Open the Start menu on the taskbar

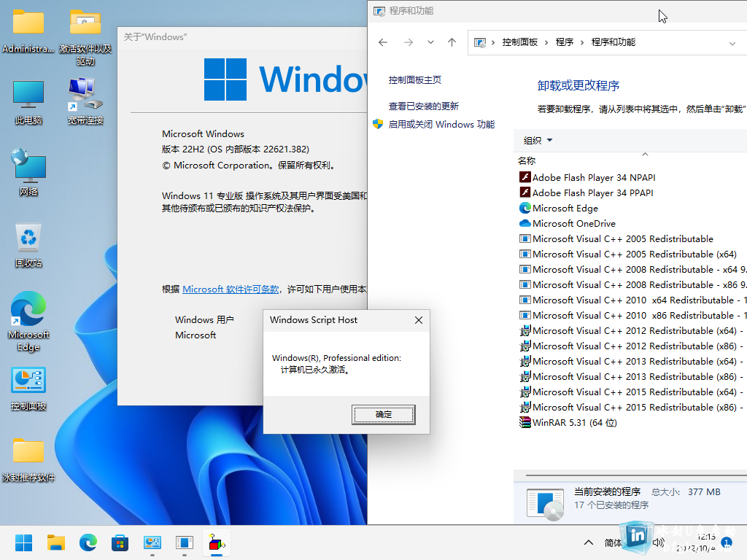pyautogui.click(x=23, y=542)
